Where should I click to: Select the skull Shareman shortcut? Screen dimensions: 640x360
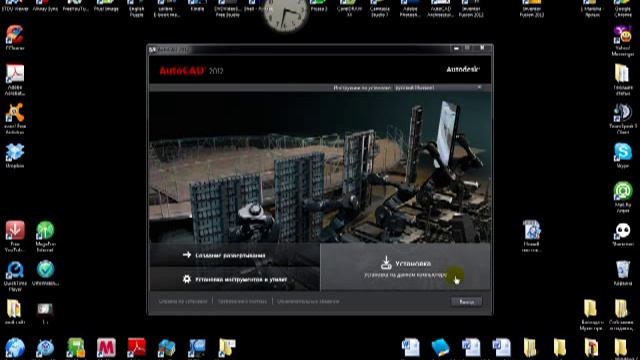(623, 235)
